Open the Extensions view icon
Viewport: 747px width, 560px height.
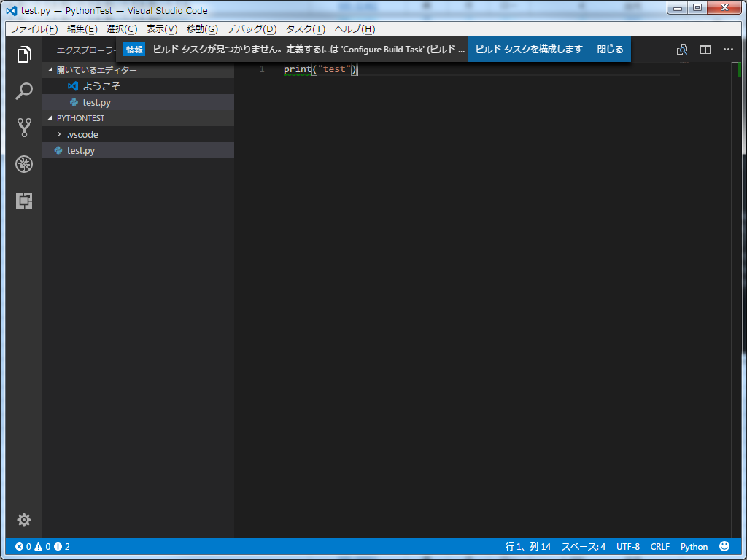[24, 201]
